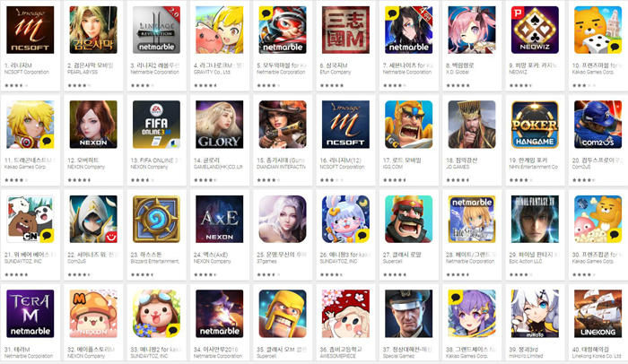Open the Hearthstone swirl app icon
This screenshot has height=364, width=628.
(156, 219)
